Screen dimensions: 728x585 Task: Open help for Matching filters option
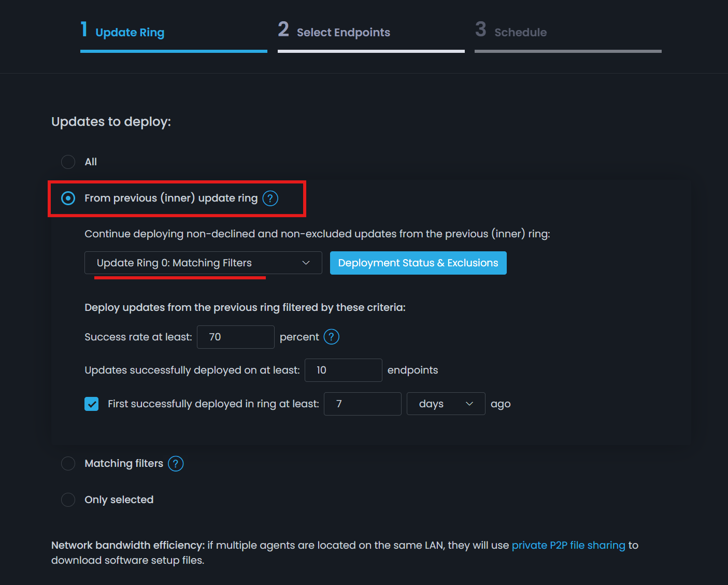pyautogui.click(x=176, y=463)
